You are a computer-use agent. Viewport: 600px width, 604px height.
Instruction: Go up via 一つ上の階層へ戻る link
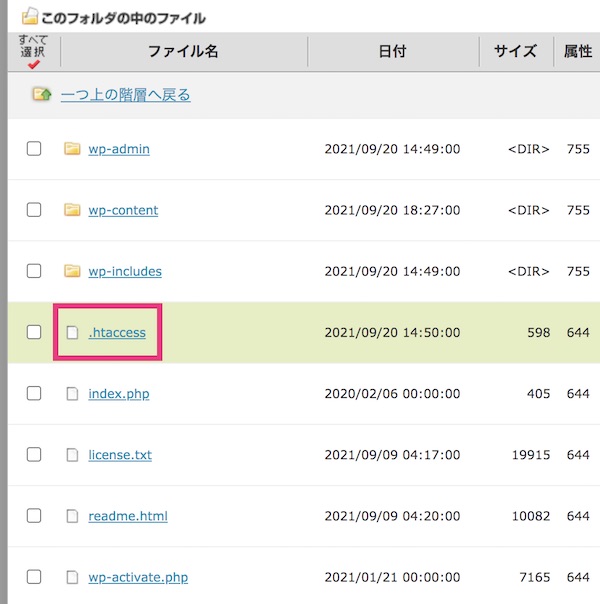click(126, 95)
